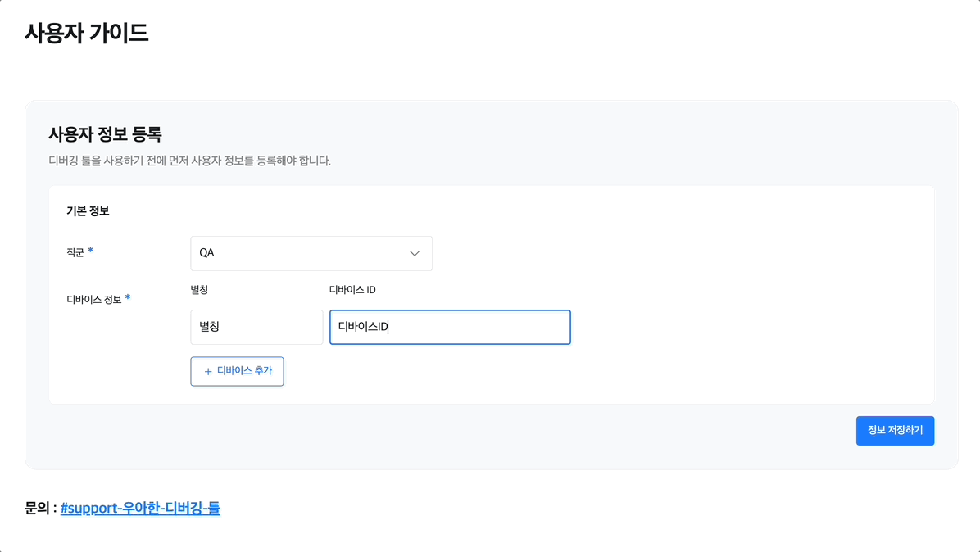
Task: Click the chevron arrow in 직군 dropdown
Action: [415, 254]
